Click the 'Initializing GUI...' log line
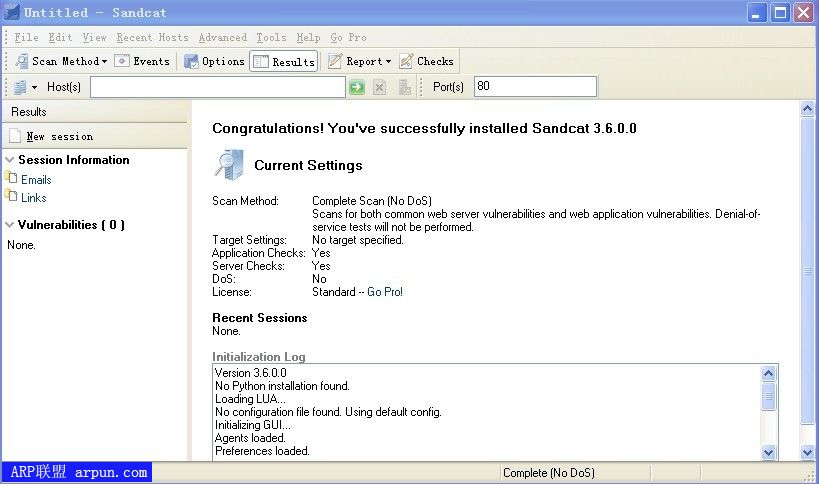Viewport: 819px width, 484px height. tap(253, 425)
